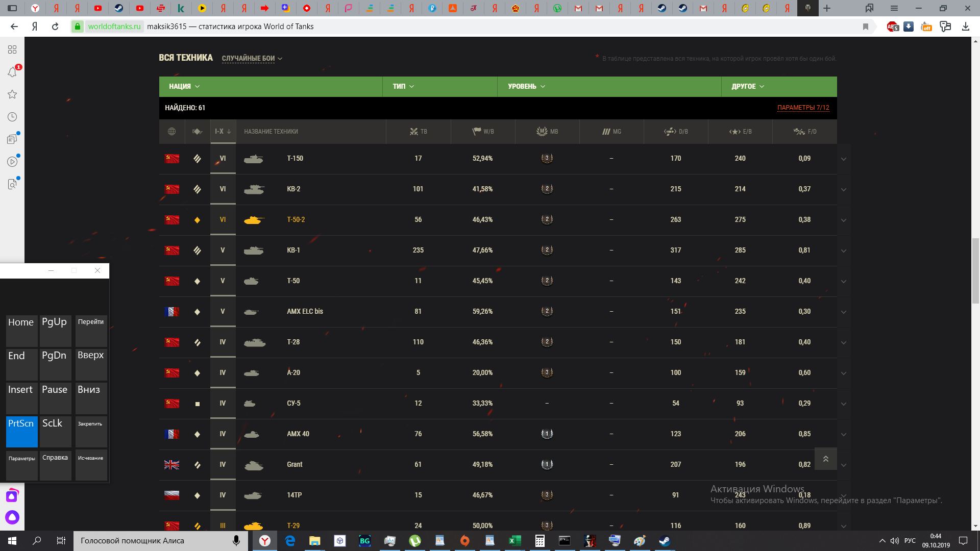
Task: Expand the Т-28 row details
Action: point(844,343)
